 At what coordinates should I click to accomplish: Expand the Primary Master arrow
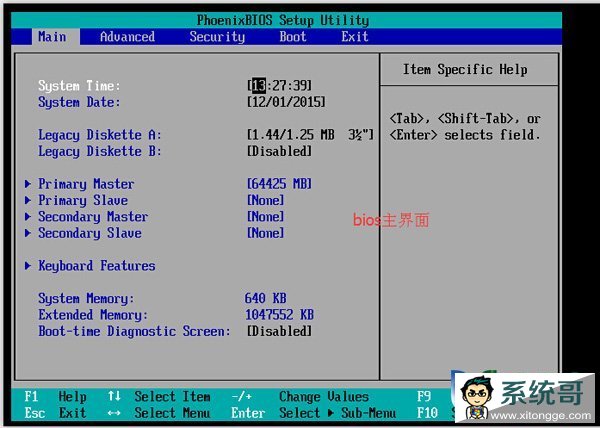[28, 184]
